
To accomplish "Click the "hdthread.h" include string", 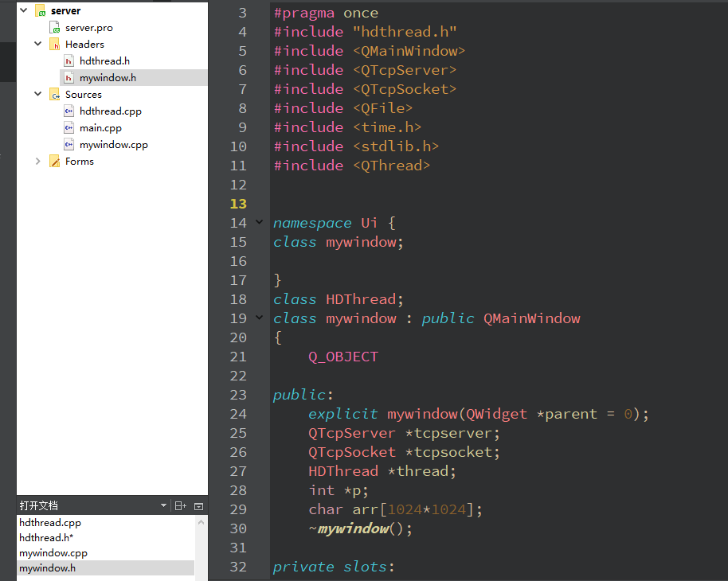I will click(x=405, y=32).
